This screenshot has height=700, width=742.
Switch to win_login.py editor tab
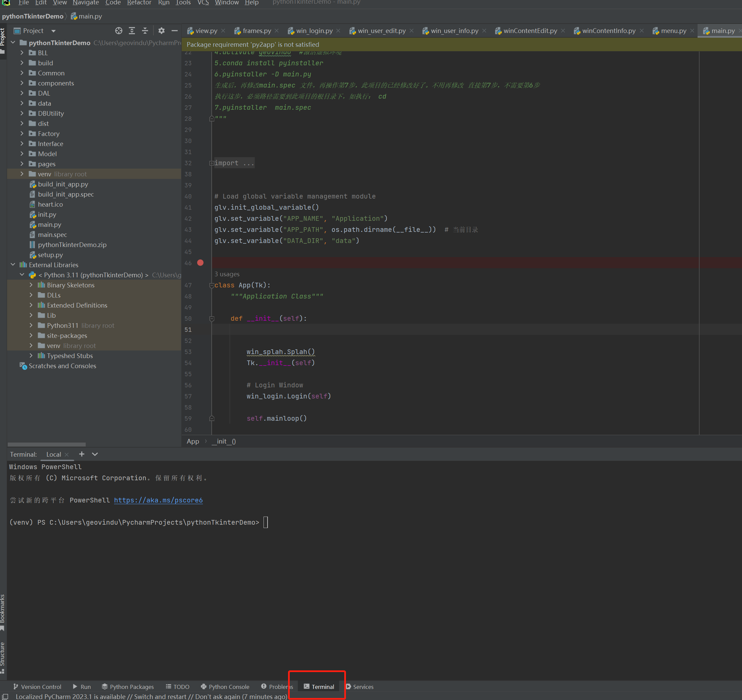click(314, 31)
